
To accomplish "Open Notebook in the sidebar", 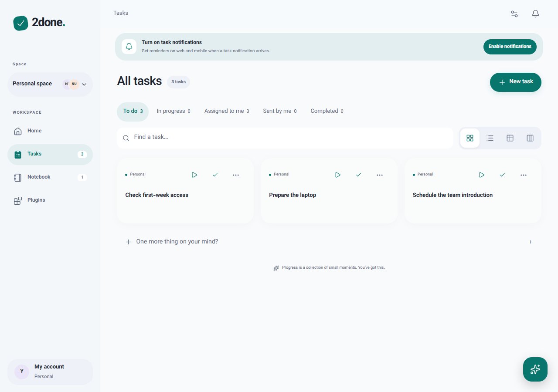I will (50, 177).
